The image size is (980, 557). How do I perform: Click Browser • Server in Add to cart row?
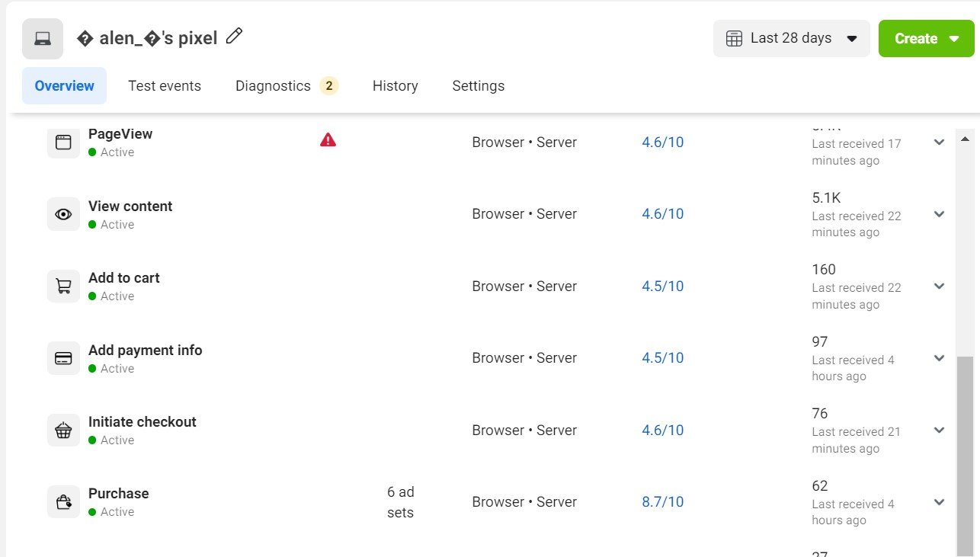[x=524, y=287]
